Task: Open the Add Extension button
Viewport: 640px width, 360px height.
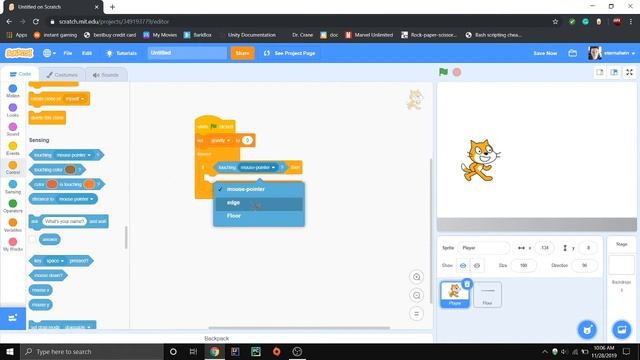Action: pos(13,318)
